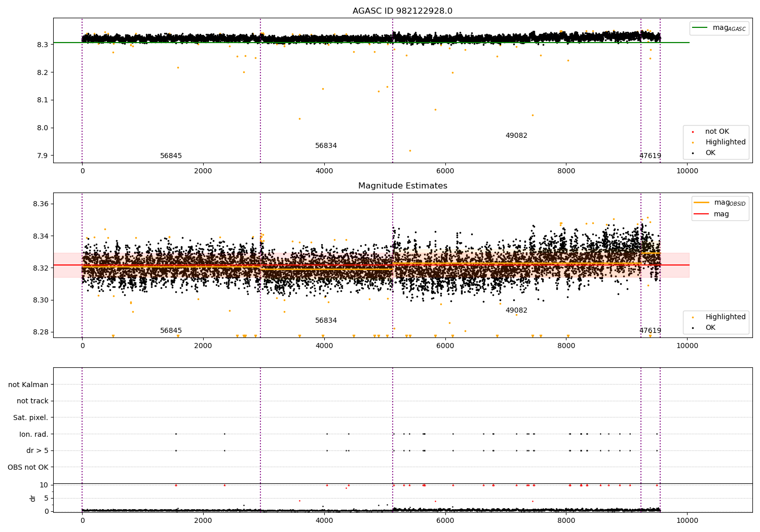The image size is (760, 532).
Task: Click obsid label 56834 in top panel
Action: (x=326, y=146)
